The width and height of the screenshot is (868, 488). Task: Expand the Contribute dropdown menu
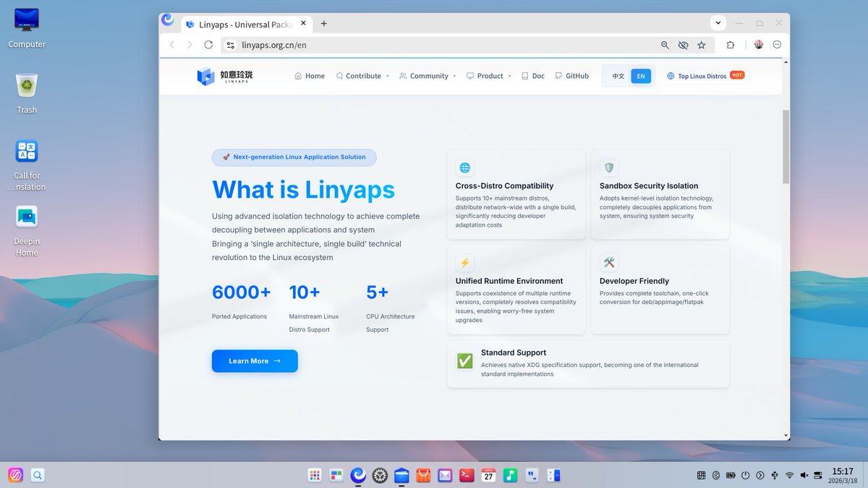coord(362,75)
